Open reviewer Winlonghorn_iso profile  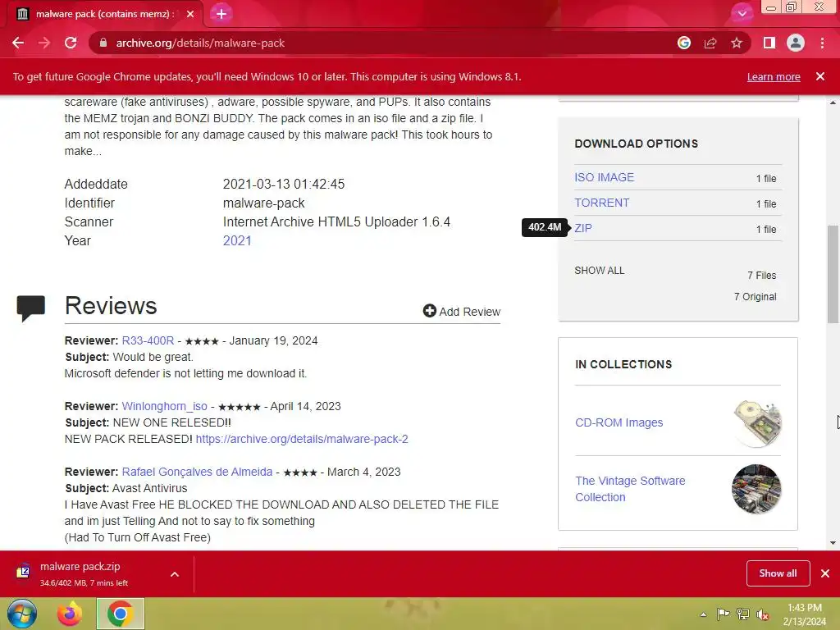164,406
